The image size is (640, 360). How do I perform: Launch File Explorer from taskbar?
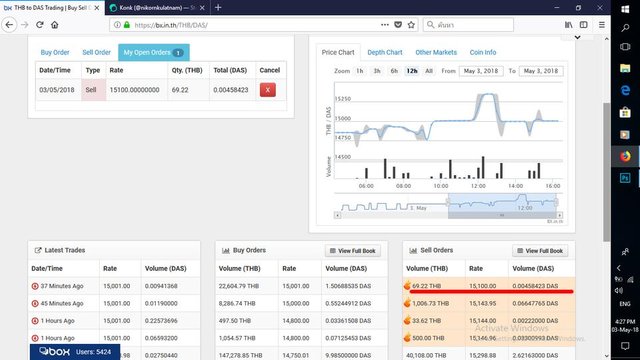pos(625,68)
